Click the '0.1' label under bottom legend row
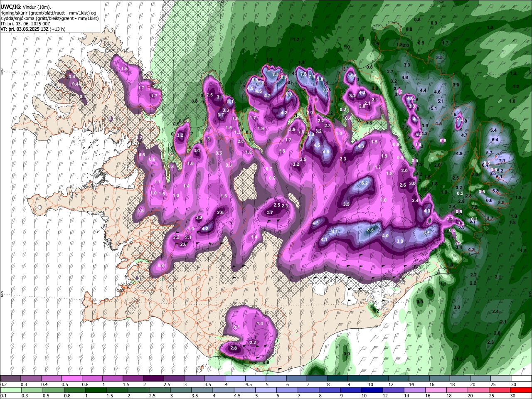The image size is (532, 399). click(x=3, y=396)
